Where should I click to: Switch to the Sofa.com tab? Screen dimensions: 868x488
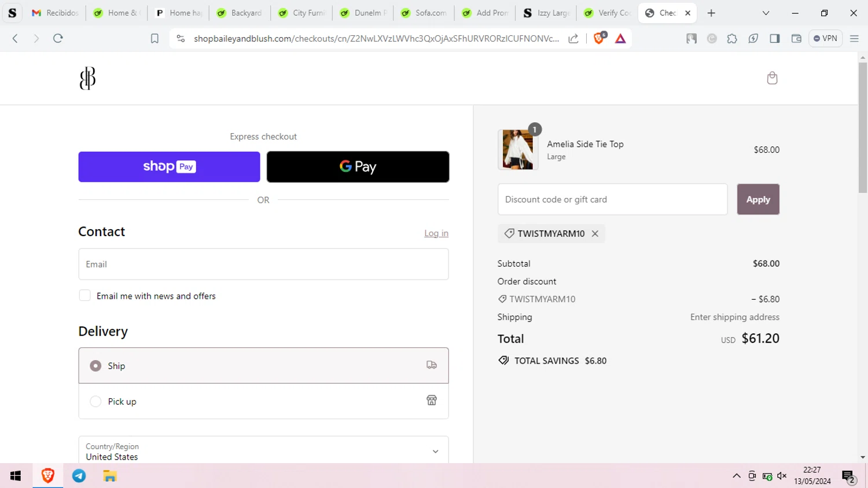(x=425, y=13)
